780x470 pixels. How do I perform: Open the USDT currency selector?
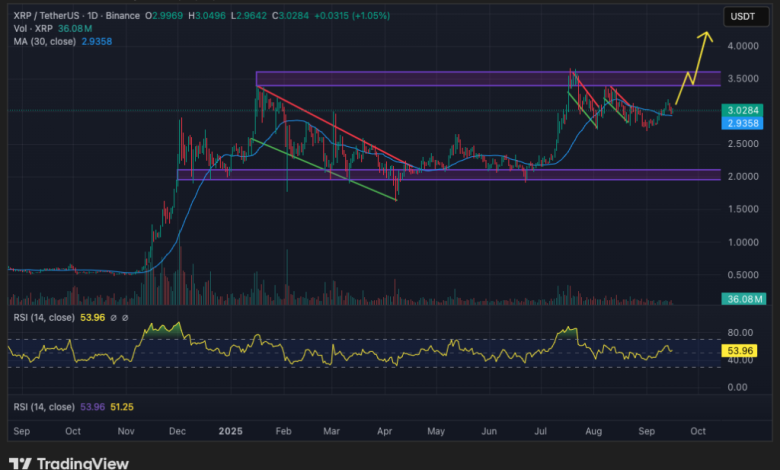coord(741,15)
